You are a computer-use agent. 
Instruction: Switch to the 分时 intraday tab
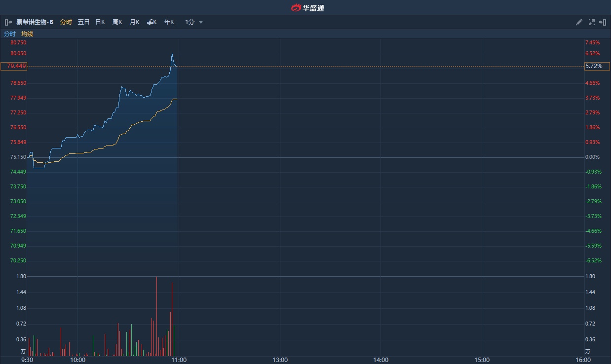pyautogui.click(x=66, y=22)
